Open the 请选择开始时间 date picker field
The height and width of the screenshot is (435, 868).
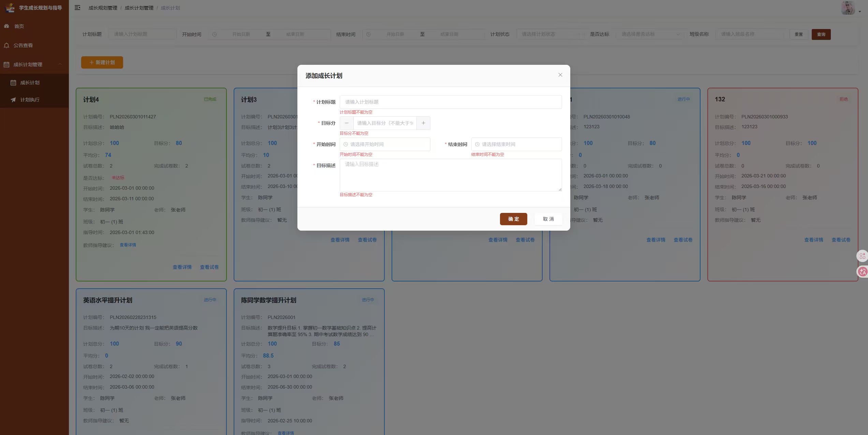pyautogui.click(x=385, y=144)
